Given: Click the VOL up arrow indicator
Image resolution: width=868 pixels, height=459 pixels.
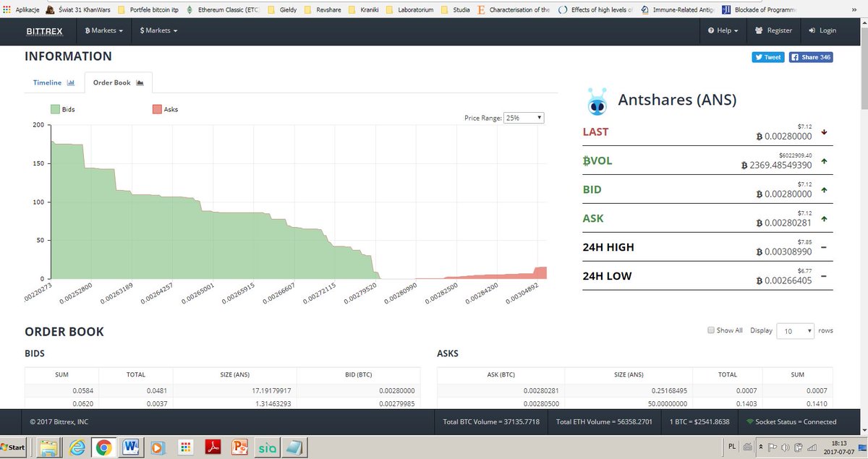Looking at the screenshot, I should click(x=825, y=161).
